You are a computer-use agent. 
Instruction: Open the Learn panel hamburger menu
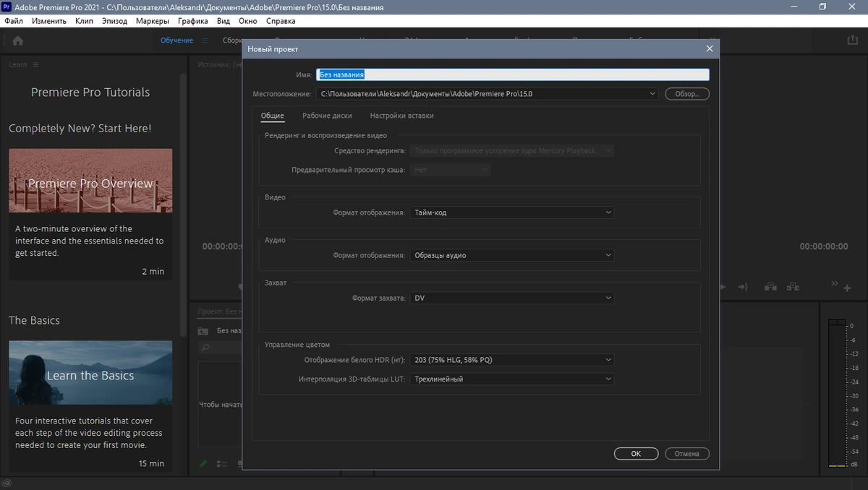[36, 64]
